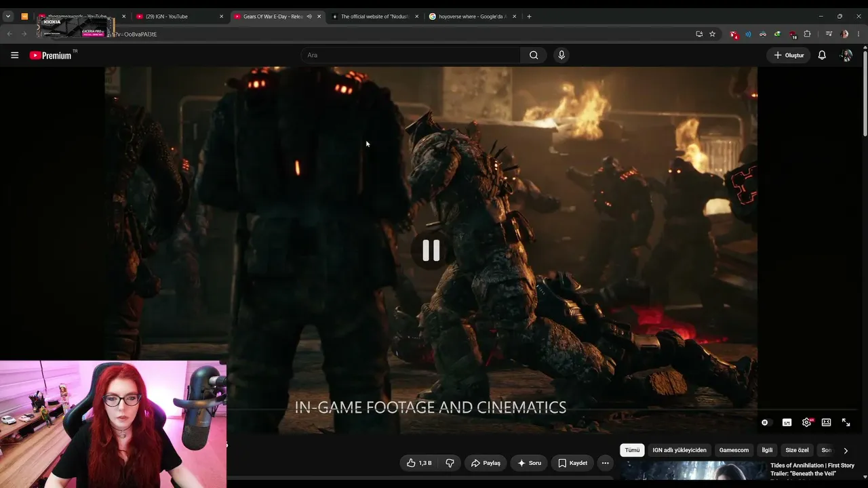Image resolution: width=868 pixels, height=488 pixels.
Task: Select the IGN adlı yükleyiciden chip
Action: [679, 450]
